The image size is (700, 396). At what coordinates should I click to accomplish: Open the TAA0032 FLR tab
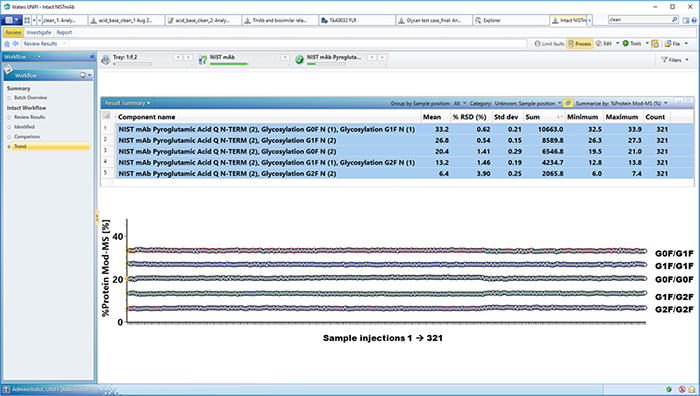point(357,20)
